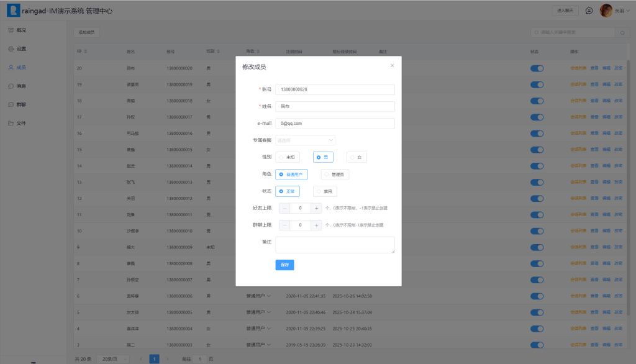Choose the 禁用 status radio option
The width and height of the screenshot is (636, 364).
[x=325, y=191]
